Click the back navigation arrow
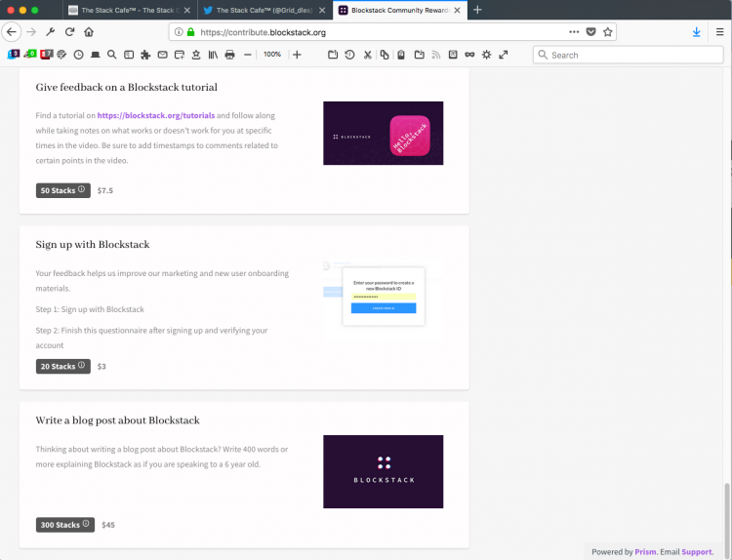 pyautogui.click(x=12, y=32)
